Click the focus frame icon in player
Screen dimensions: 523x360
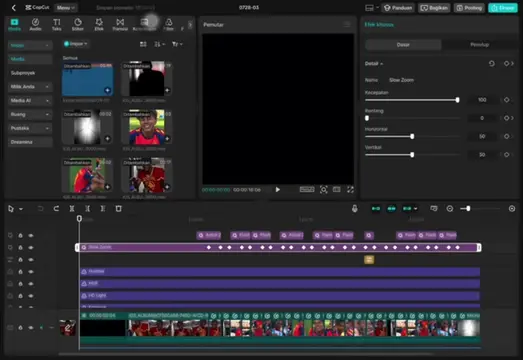(x=324, y=190)
